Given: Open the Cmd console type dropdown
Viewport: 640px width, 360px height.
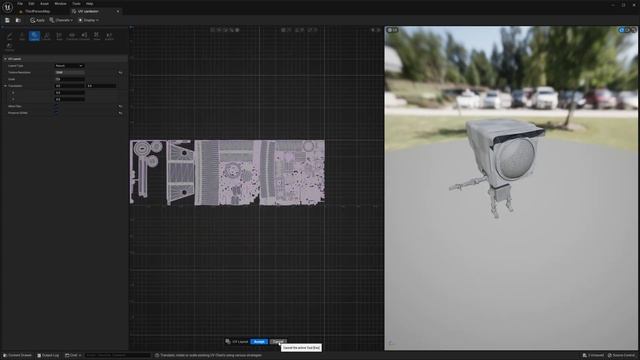Looking at the screenshot, I should (x=73, y=356).
